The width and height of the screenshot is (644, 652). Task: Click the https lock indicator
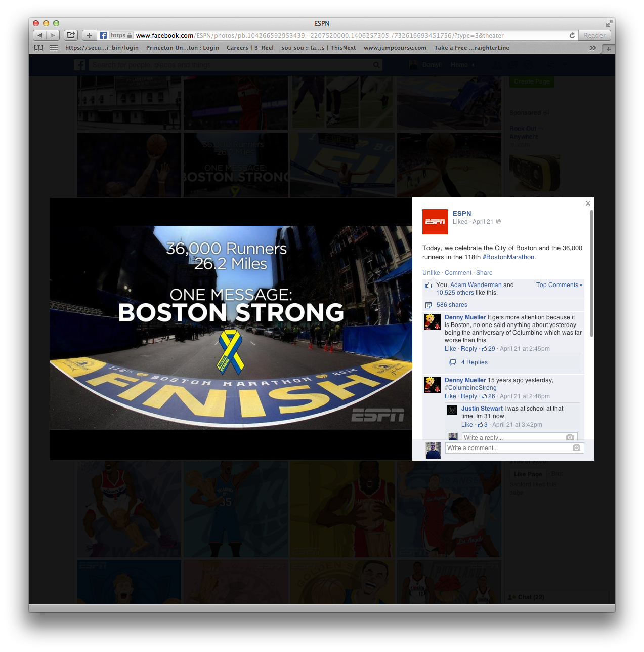point(121,35)
